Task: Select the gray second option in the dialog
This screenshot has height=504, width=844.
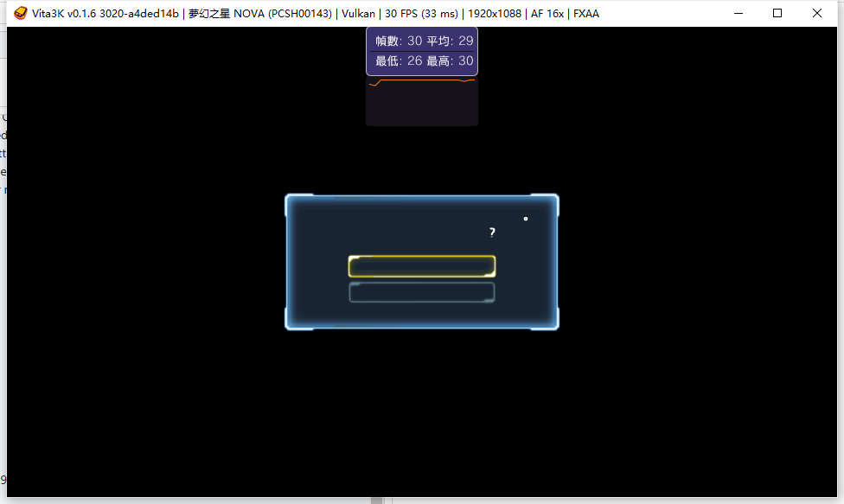Action: [x=421, y=292]
